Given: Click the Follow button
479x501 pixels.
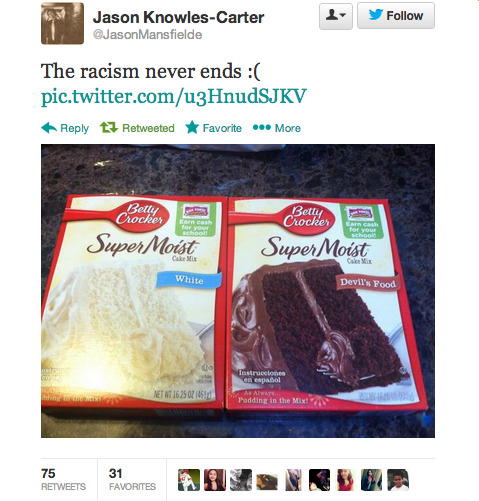Looking at the screenshot, I should (396, 16).
